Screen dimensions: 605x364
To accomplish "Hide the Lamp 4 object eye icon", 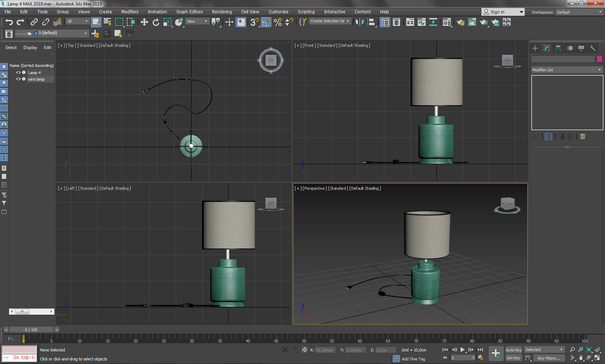I will coord(18,72).
